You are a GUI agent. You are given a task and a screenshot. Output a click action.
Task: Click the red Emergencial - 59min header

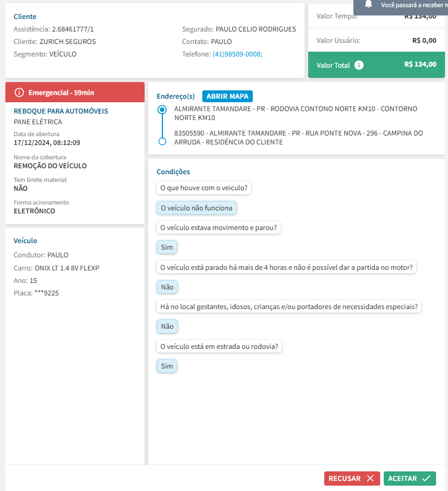[x=75, y=92]
